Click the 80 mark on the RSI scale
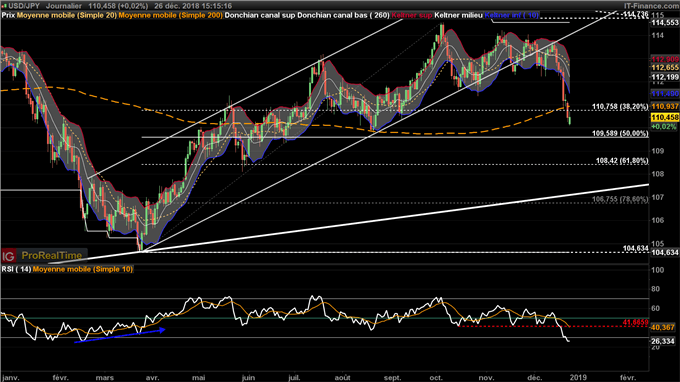This screenshot has width=680, height=382. (x=655, y=289)
